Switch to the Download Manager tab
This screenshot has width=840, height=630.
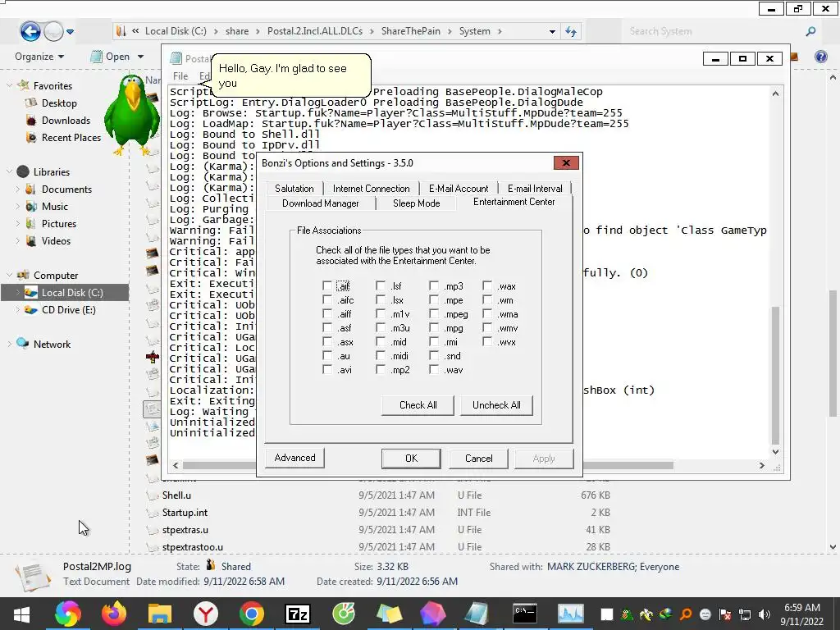point(321,203)
